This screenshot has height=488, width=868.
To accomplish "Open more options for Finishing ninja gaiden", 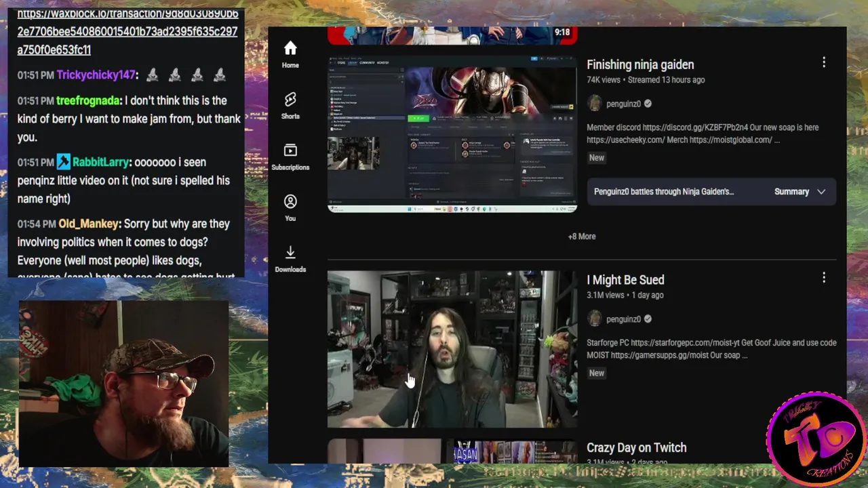I will [824, 62].
